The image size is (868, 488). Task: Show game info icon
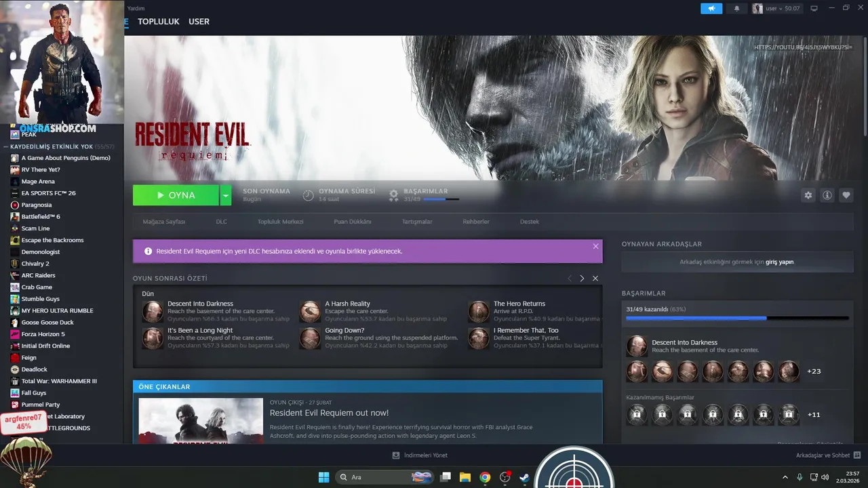[827, 195]
